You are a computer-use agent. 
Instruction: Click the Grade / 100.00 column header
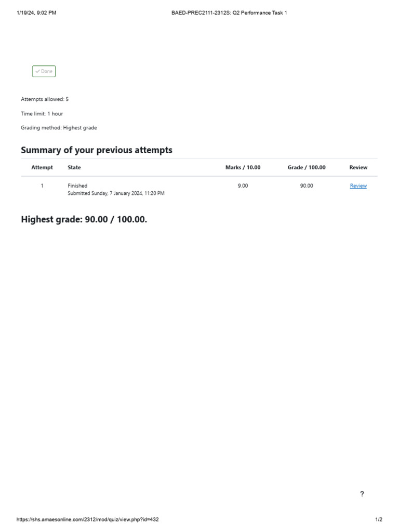307,168
